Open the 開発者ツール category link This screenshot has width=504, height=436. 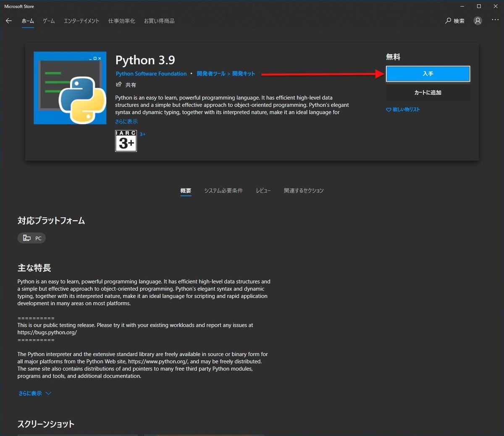pyautogui.click(x=211, y=74)
